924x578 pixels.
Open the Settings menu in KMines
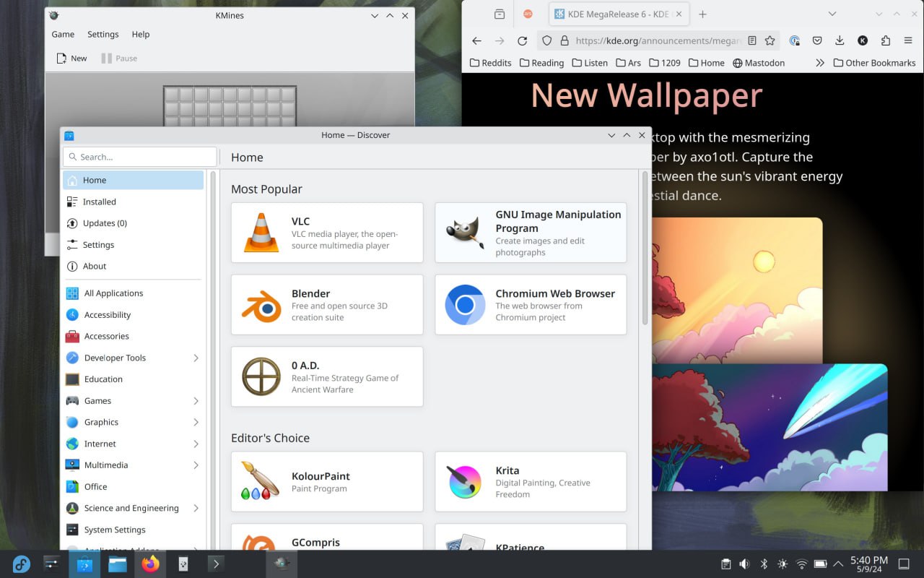pyautogui.click(x=103, y=34)
